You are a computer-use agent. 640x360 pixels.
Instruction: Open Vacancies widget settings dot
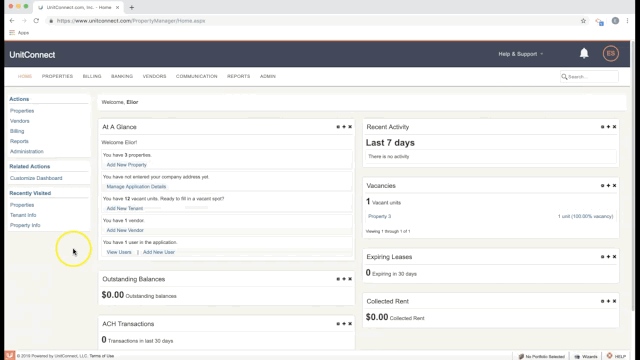point(602,186)
